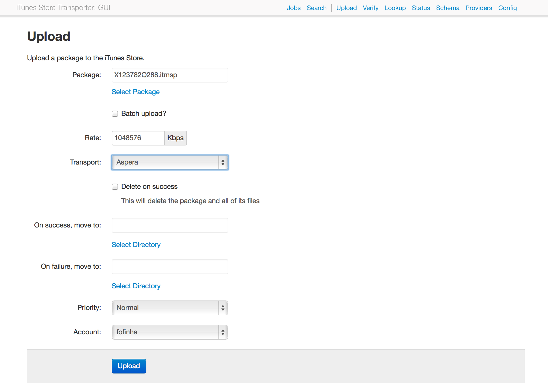Navigate to Verify
Screen dimensions: 548x392
point(371,8)
